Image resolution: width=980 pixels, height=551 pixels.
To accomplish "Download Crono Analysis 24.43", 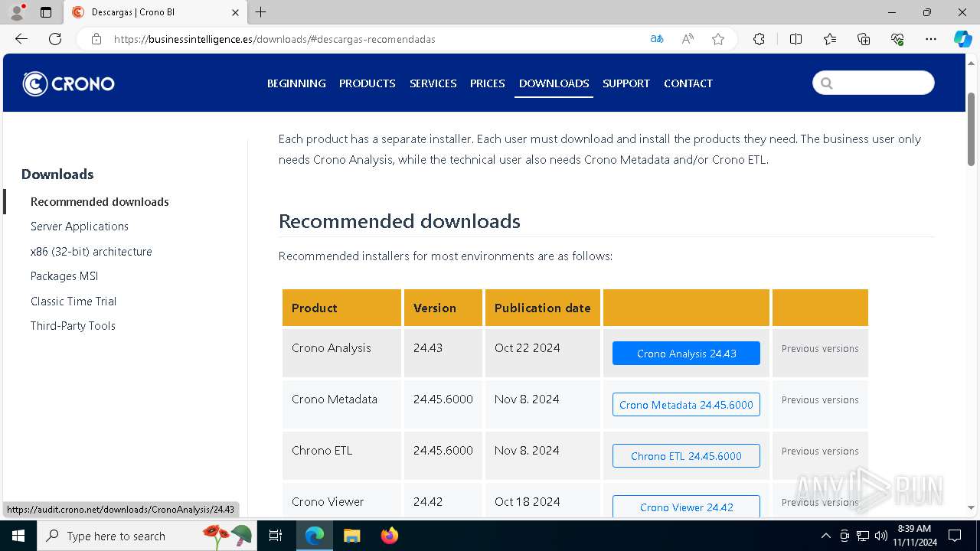I will 686,354.
